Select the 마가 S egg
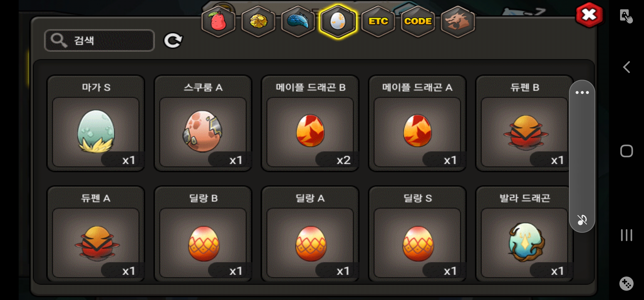644x300 pixels. tap(96, 124)
